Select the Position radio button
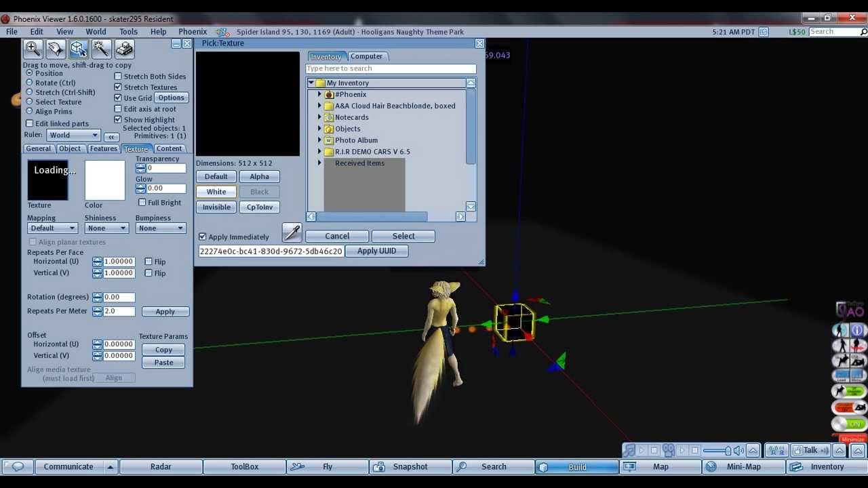The height and width of the screenshot is (488, 868). point(29,73)
